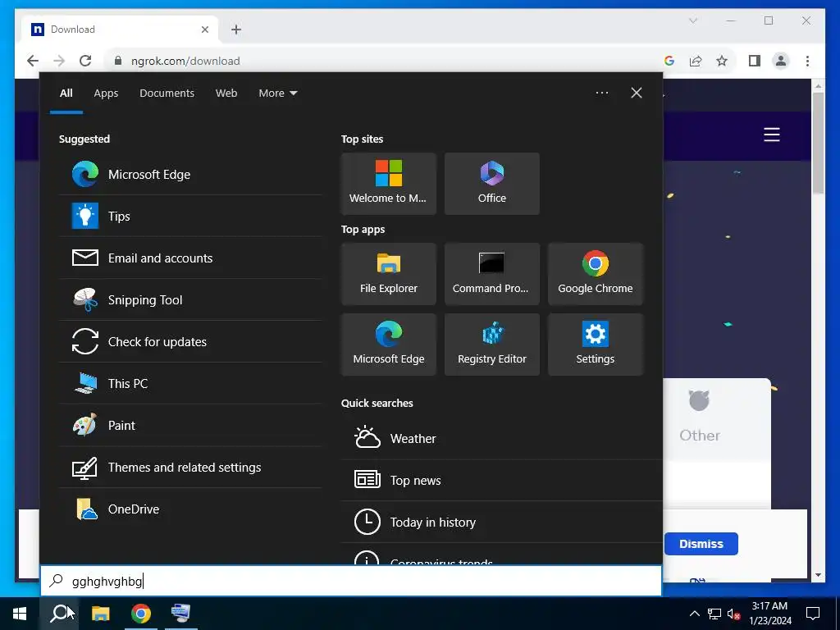This screenshot has width=840, height=630.
Task: Launch Snipping Tool from suggestions
Action: click(x=190, y=299)
